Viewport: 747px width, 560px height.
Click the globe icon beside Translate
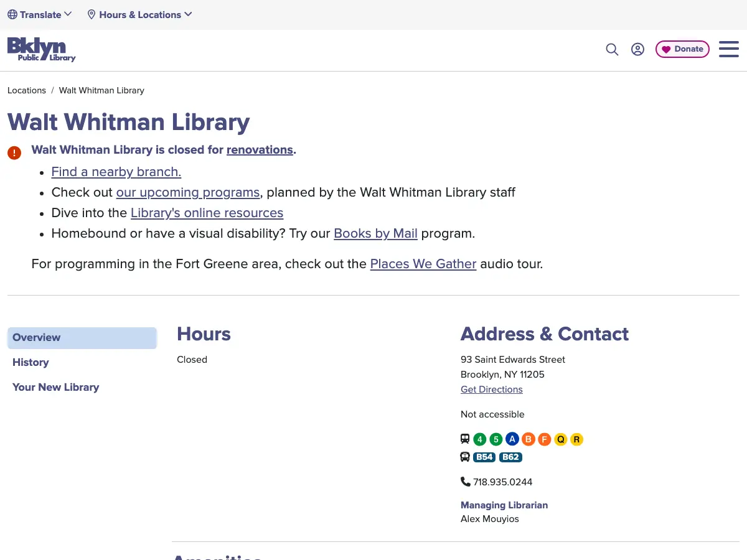click(12, 14)
